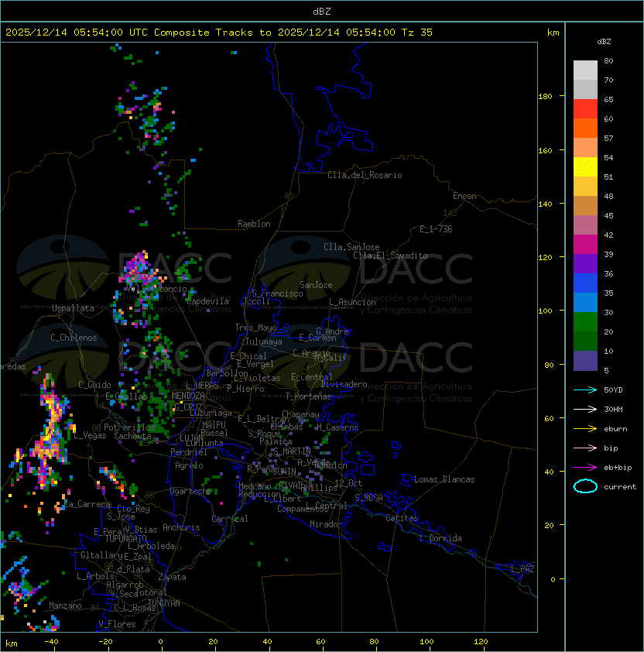Click the TUNUYAN label
Viewport: 644px width, 652px height.
(164, 603)
